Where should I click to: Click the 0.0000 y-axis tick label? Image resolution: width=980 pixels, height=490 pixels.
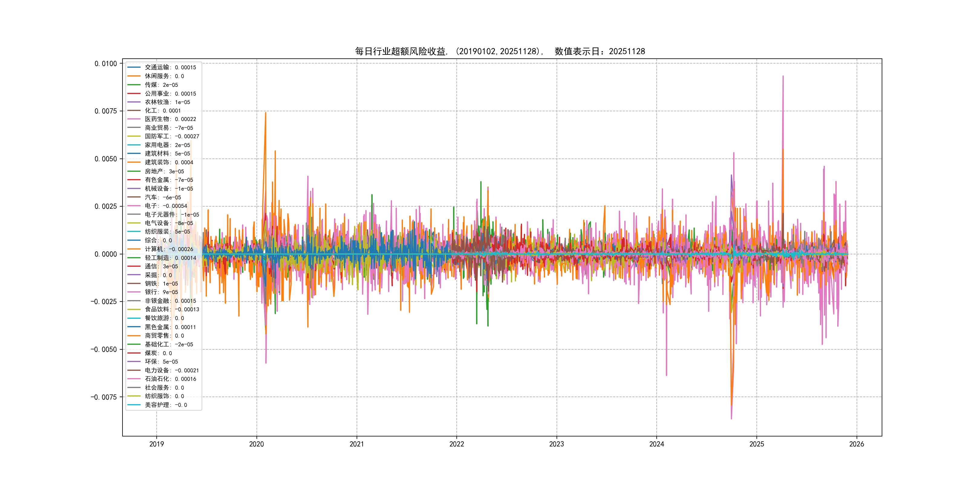coord(106,254)
